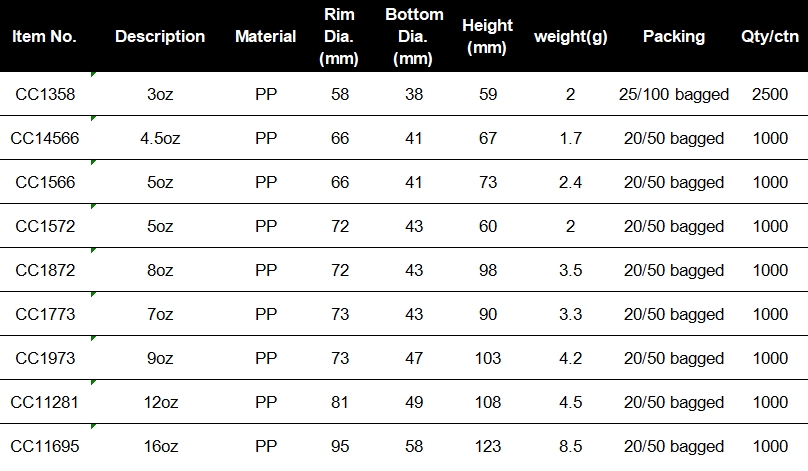Select the Item No. column header
The height and width of the screenshot is (471, 808).
point(44,37)
